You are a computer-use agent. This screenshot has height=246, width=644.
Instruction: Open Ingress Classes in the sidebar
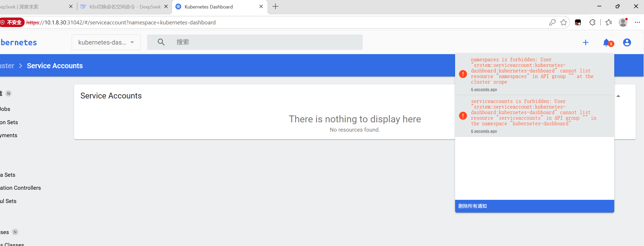tap(12, 244)
